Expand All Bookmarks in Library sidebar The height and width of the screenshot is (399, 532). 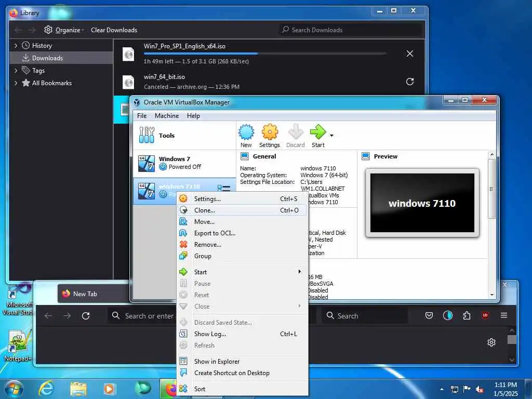point(16,83)
